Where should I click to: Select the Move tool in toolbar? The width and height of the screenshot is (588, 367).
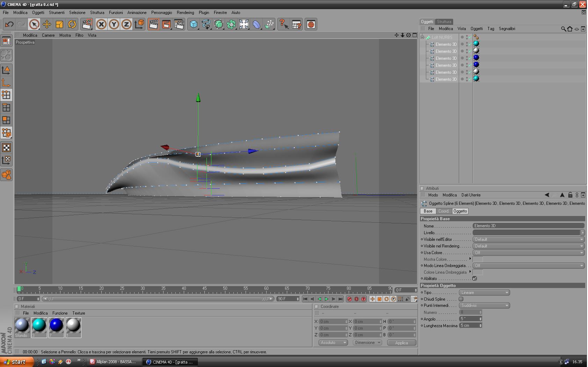click(46, 24)
